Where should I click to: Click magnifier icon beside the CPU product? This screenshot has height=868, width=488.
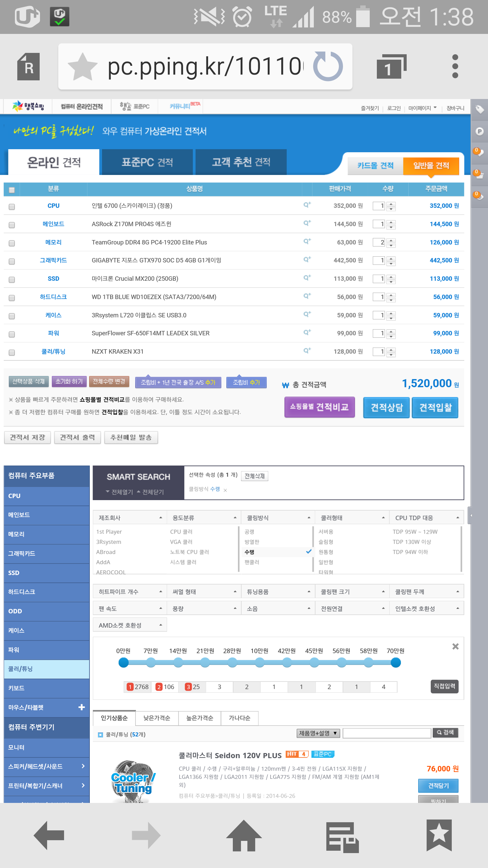pyautogui.click(x=307, y=205)
